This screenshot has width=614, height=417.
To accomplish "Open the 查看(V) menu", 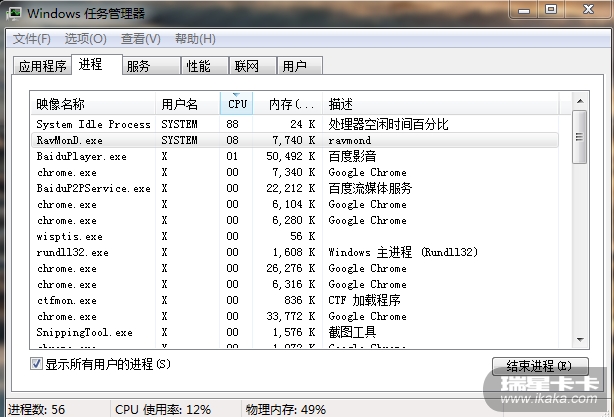I will coord(141,39).
